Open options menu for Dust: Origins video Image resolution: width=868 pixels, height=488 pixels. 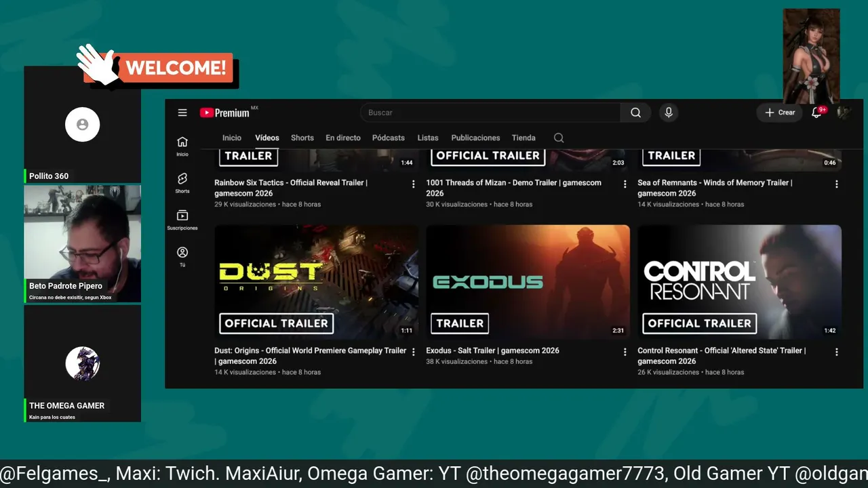click(x=414, y=352)
